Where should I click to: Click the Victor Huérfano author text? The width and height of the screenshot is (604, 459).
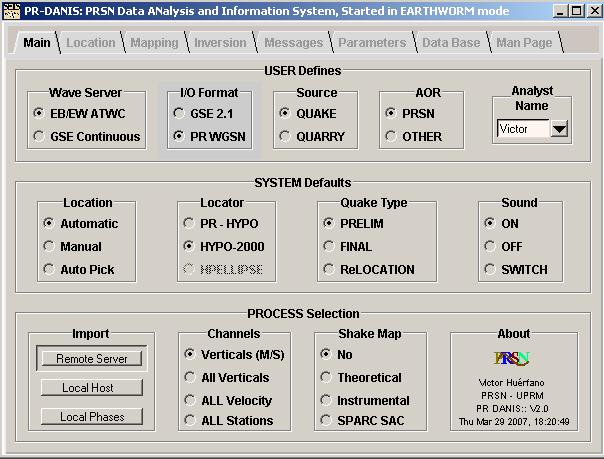pos(512,382)
